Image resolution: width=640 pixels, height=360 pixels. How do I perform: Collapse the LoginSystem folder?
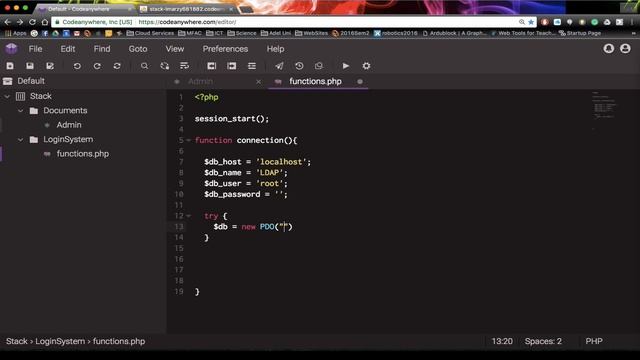click(x=20, y=140)
